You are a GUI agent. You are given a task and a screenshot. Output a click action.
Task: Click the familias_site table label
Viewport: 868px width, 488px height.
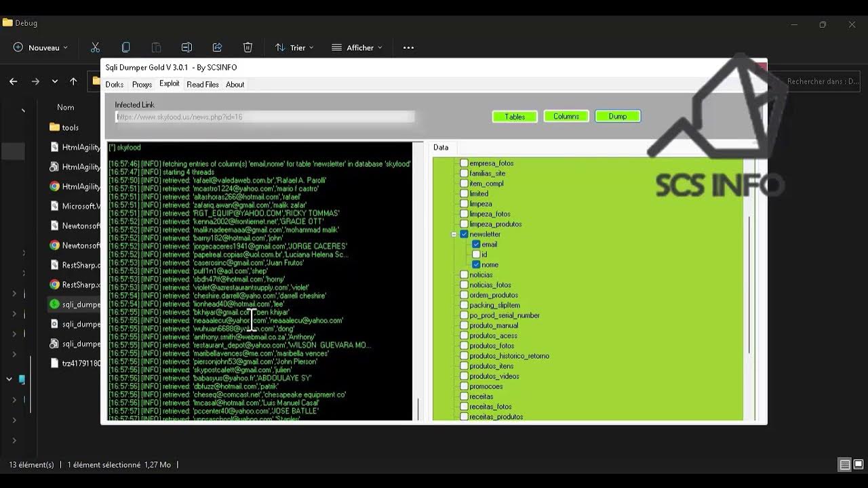488,174
